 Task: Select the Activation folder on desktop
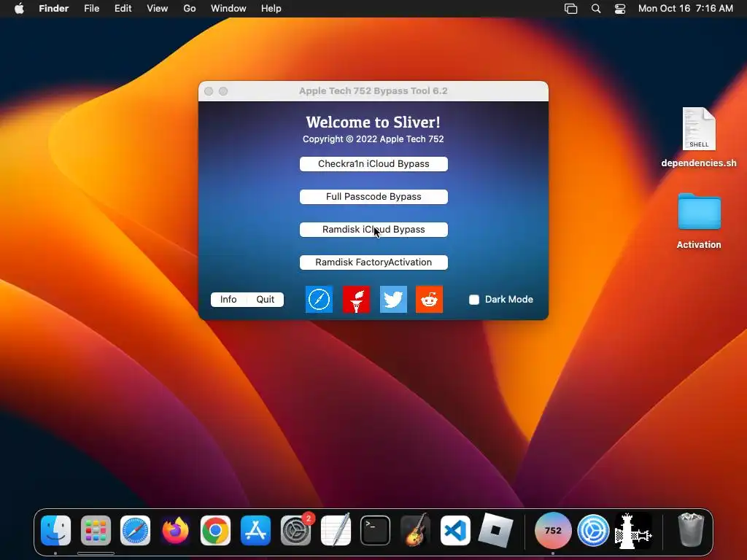[699, 221]
